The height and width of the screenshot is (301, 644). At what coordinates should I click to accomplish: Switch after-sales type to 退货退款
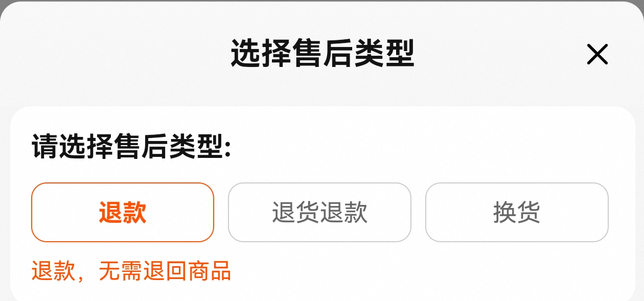[x=319, y=212]
